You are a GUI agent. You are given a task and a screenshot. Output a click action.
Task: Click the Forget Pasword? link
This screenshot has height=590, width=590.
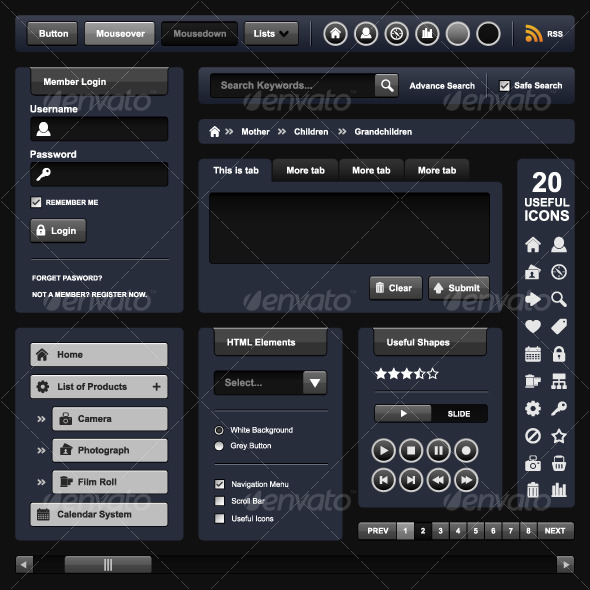point(67,278)
